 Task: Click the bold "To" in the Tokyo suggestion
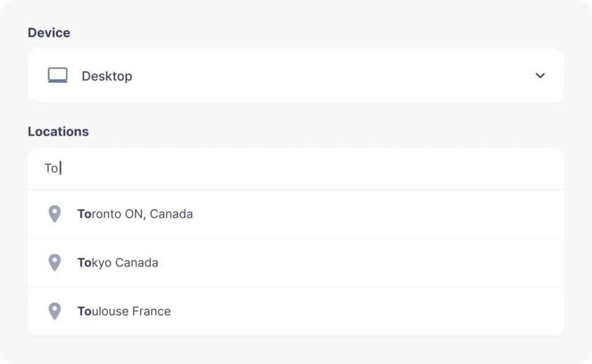coord(84,263)
